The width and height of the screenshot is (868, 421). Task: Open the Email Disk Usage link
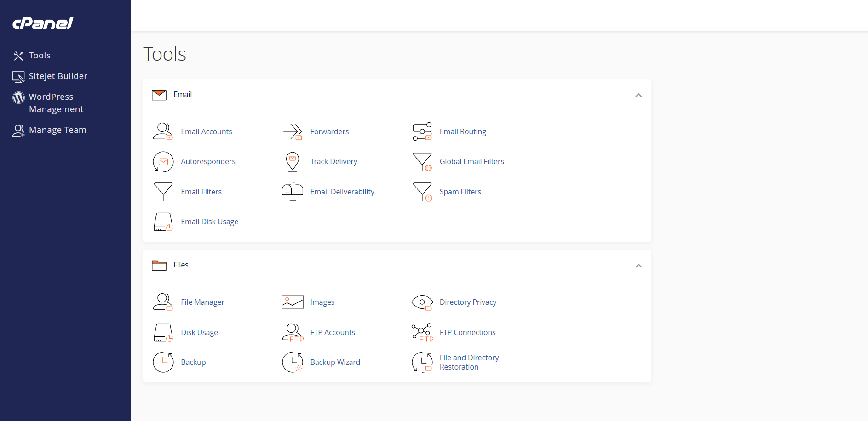(209, 222)
